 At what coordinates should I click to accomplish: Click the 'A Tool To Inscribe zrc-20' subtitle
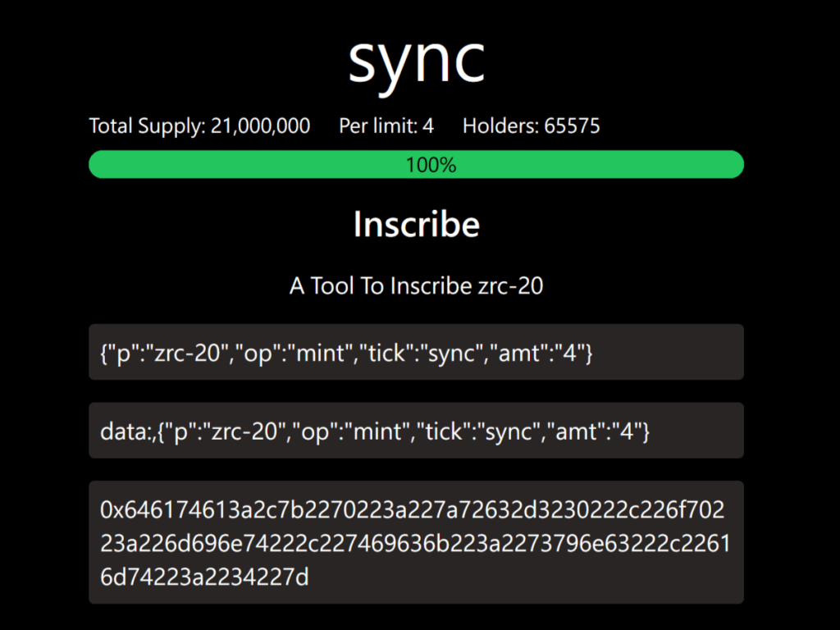click(x=416, y=286)
